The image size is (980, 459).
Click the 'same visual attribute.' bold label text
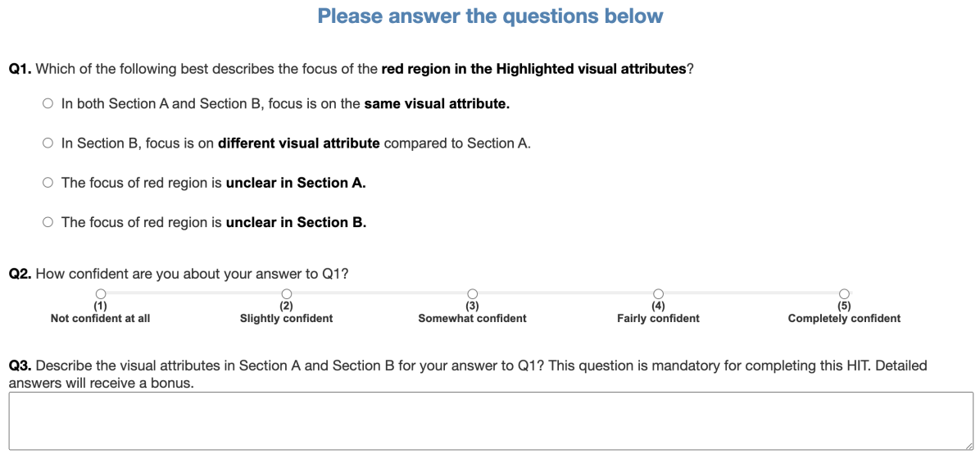pyautogui.click(x=437, y=104)
